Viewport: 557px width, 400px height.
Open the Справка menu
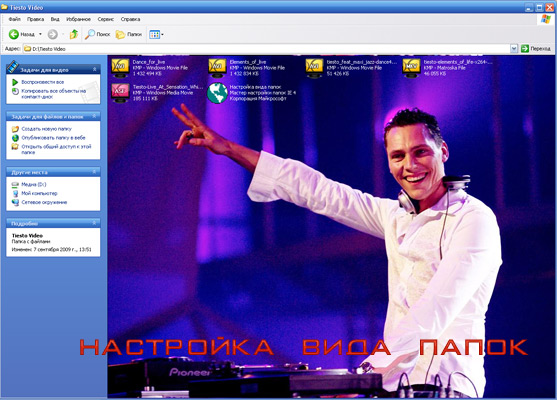tap(130, 19)
